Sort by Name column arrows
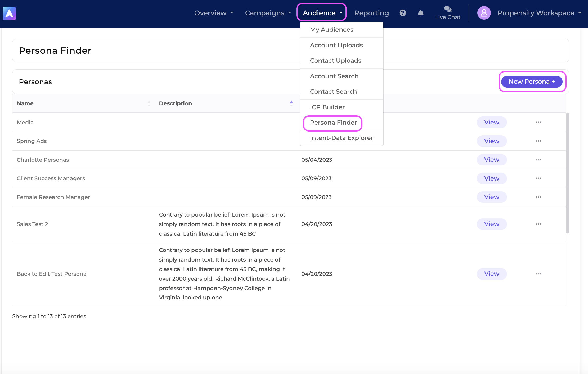Viewport: 588px width, 374px height. tap(149, 103)
